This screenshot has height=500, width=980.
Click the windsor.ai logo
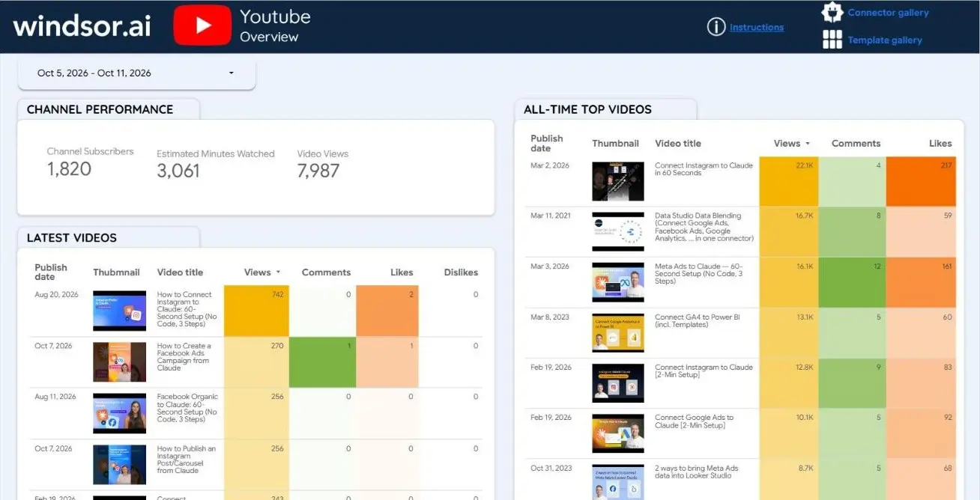pos(82,26)
